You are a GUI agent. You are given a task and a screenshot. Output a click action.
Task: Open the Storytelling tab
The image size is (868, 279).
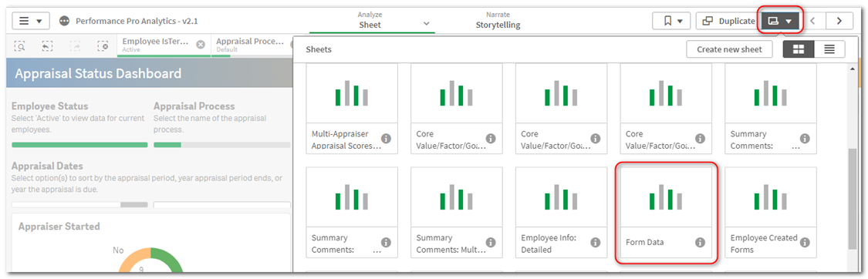[498, 21]
